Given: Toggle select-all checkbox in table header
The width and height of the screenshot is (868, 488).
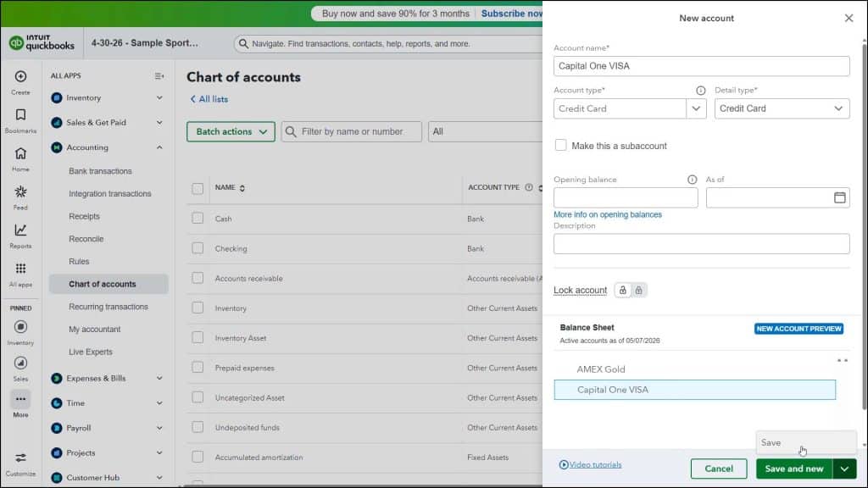Looking at the screenshot, I should (198, 188).
